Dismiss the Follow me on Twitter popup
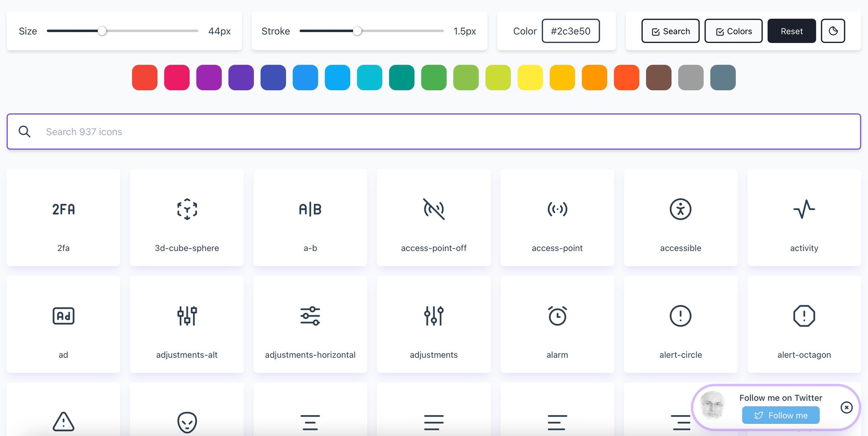The height and width of the screenshot is (436, 868). click(846, 407)
